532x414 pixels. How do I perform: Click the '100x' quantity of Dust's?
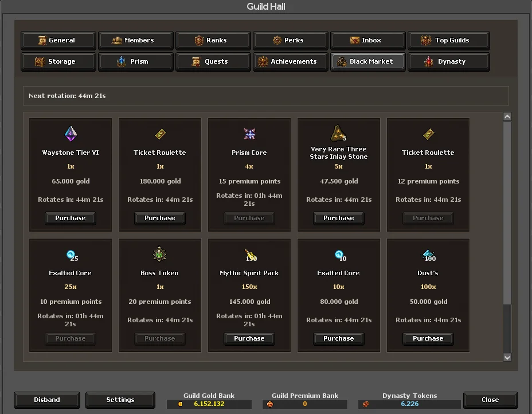tap(428, 287)
